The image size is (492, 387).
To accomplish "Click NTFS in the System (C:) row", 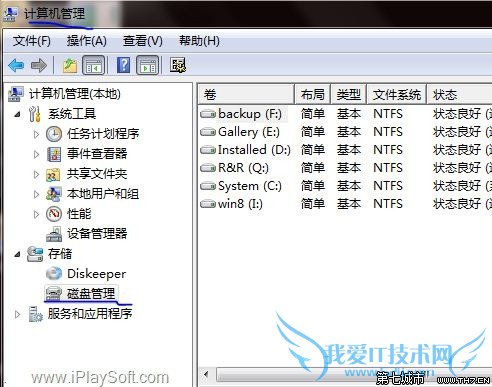I will coord(388,186).
